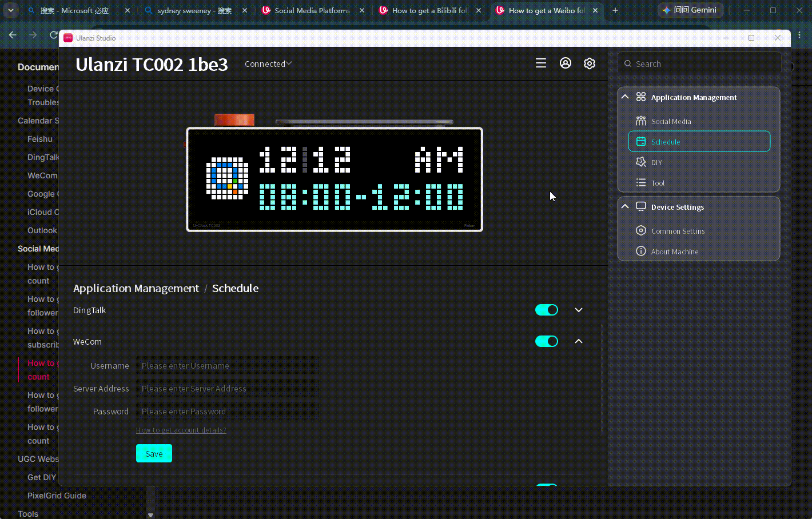
Task: Collapse the Application Management section
Action: click(625, 97)
